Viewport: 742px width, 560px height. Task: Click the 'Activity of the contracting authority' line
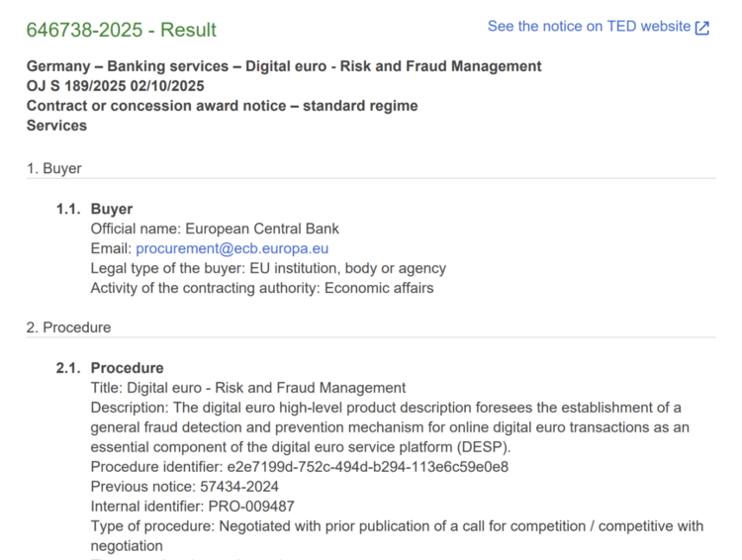[262, 288]
